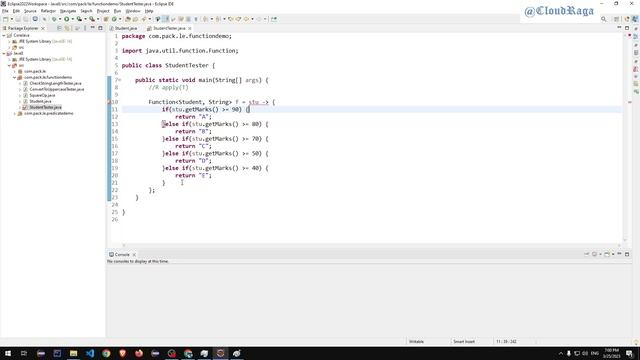Click the toolbar Search magnifier icon

click(x=604, y=19)
